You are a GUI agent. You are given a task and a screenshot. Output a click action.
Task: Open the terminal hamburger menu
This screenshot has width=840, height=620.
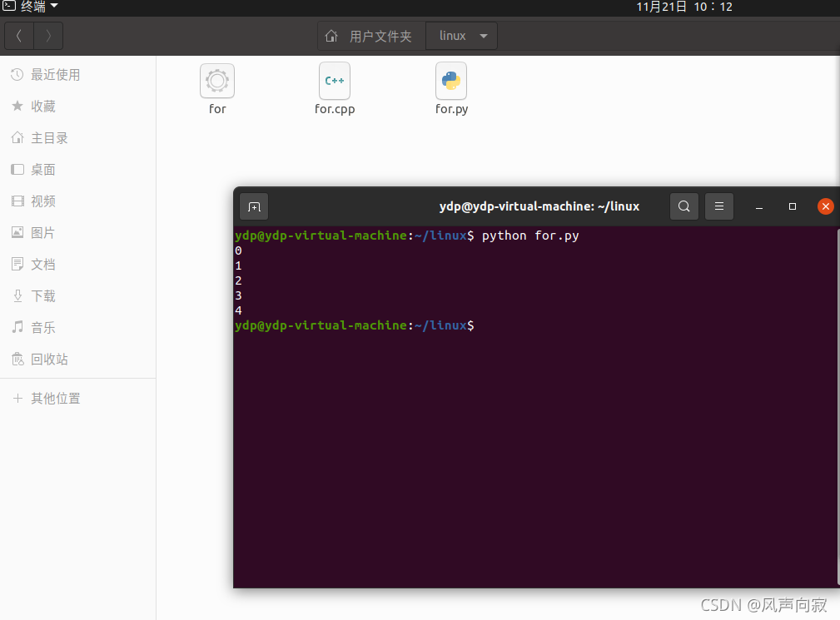tap(719, 206)
